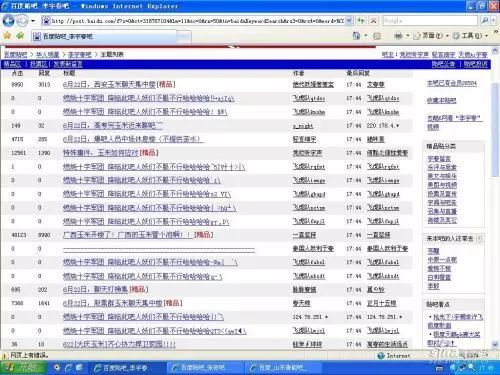Click inside the search input box
500x375 pixels.
click(430, 21)
